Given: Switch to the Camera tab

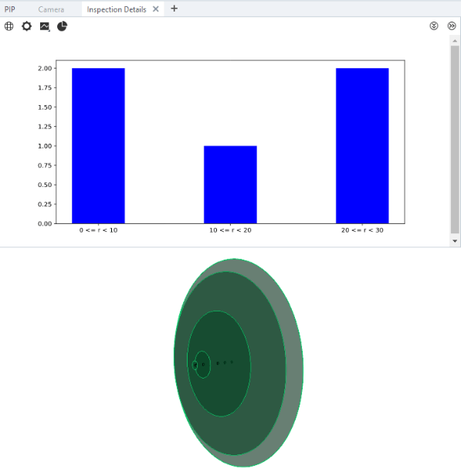Looking at the screenshot, I should point(51,9).
